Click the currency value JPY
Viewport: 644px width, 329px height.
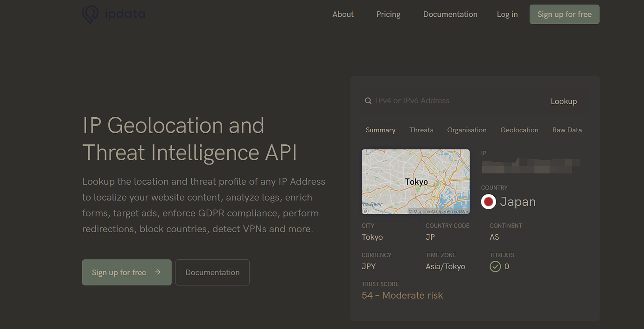[x=369, y=267]
